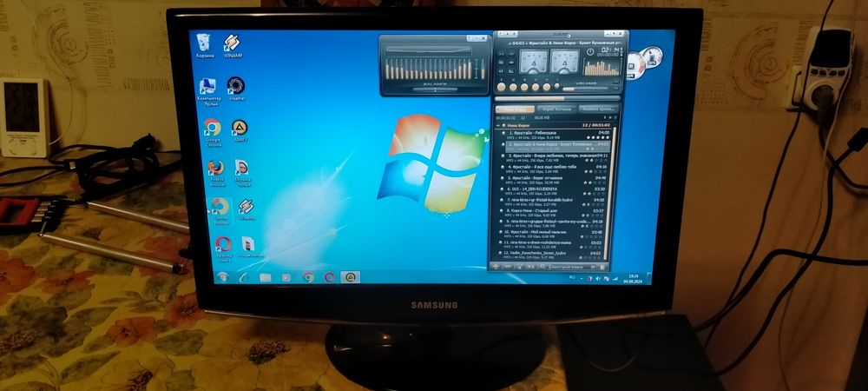Click the first round AIMP playback button
Screen dimensions: 868x391
[501, 87]
